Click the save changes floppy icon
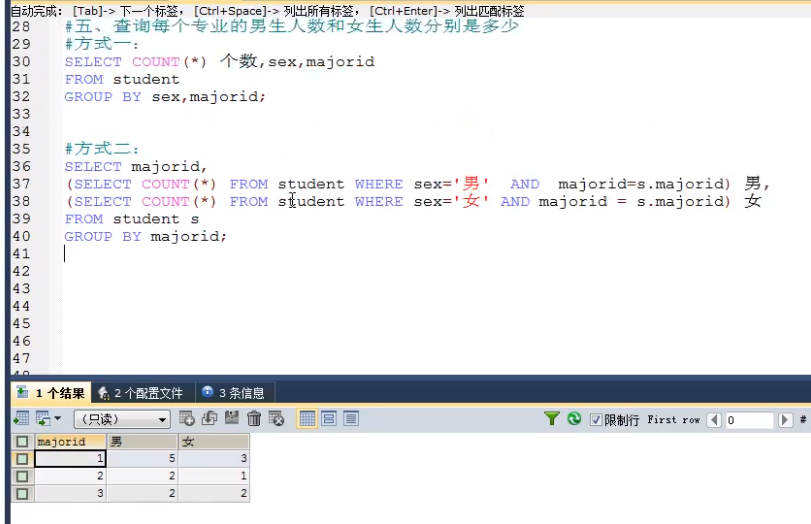Screen dimensions: 811x524 pyautogui.click(x=232, y=418)
